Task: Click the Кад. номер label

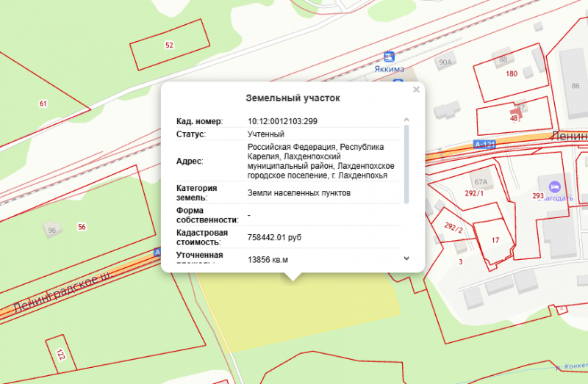Action: pos(199,121)
